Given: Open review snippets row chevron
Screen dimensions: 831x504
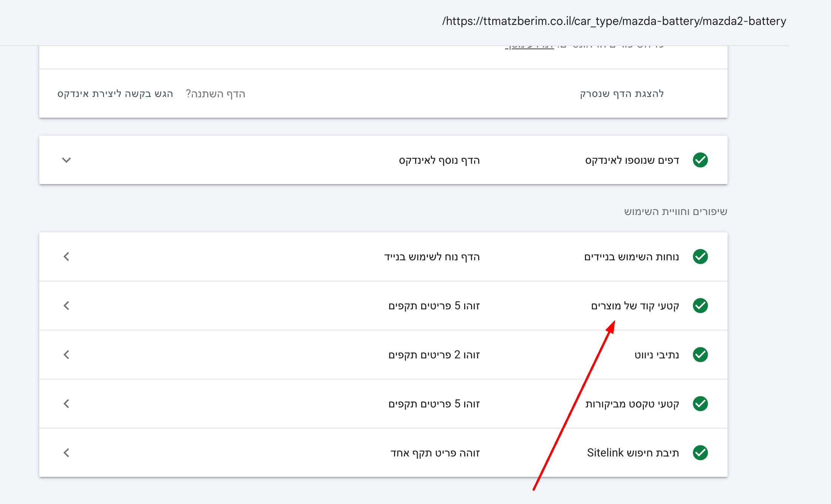Looking at the screenshot, I should (x=66, y=404).
